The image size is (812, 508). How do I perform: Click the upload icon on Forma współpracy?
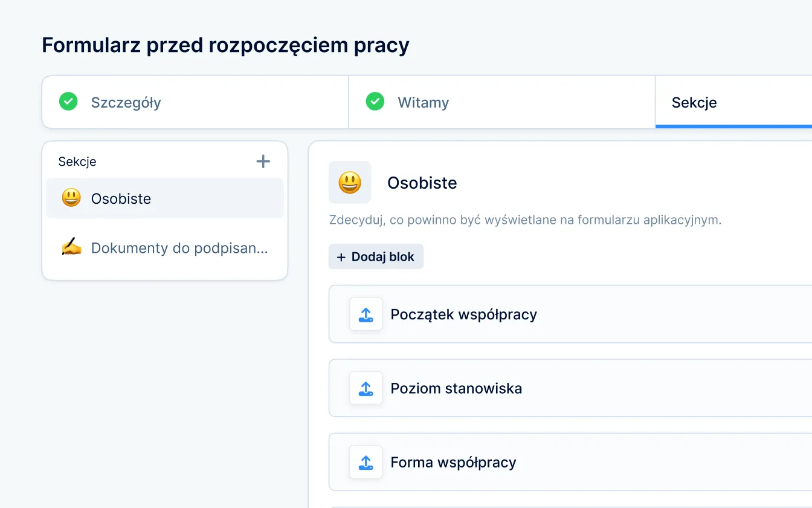point(366,462)
